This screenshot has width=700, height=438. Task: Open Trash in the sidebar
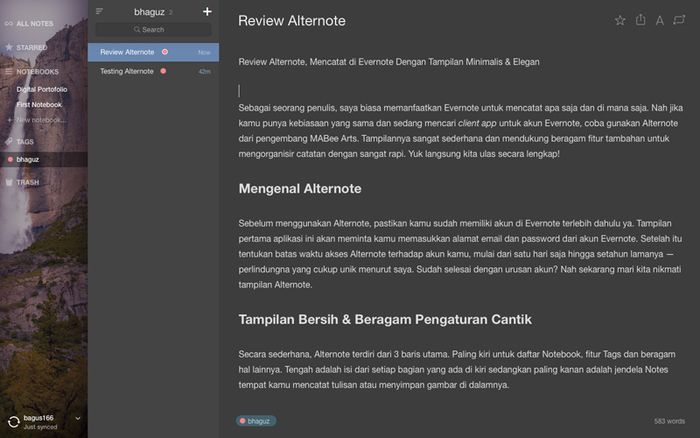point(28,182)
